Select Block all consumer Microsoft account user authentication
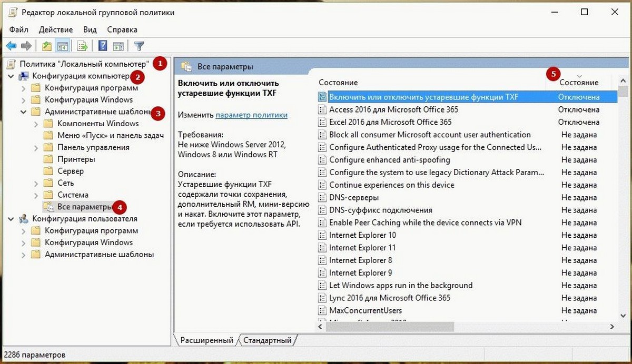632x364 pixels. coord(430,135)
